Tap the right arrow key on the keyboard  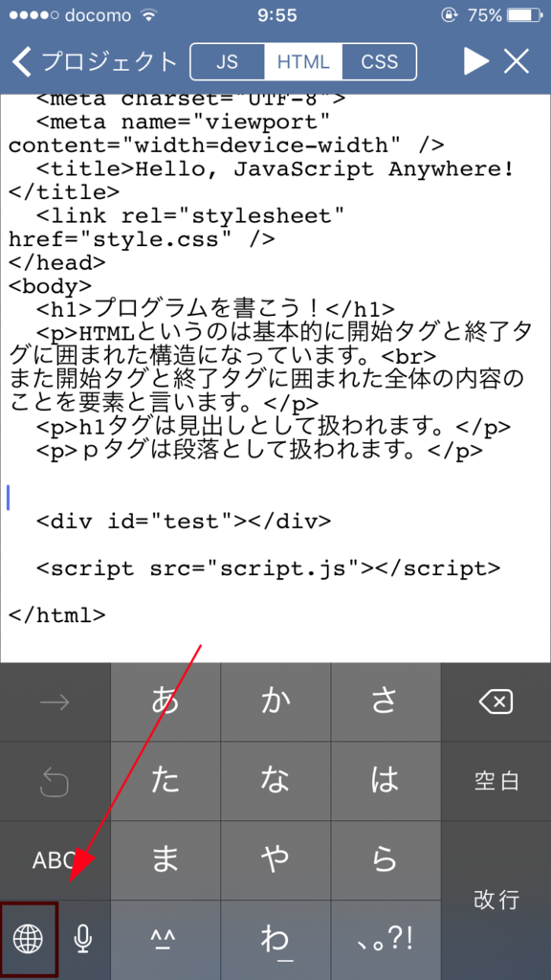(55, 702)
